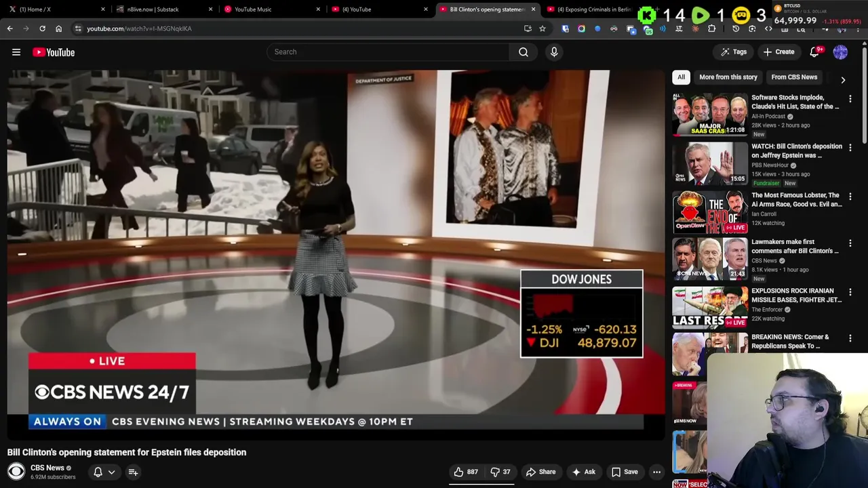Open options for the BREAKING NEWS: Comer video
Viewport: 868px width, 488px height.
[x=850, y=338]
